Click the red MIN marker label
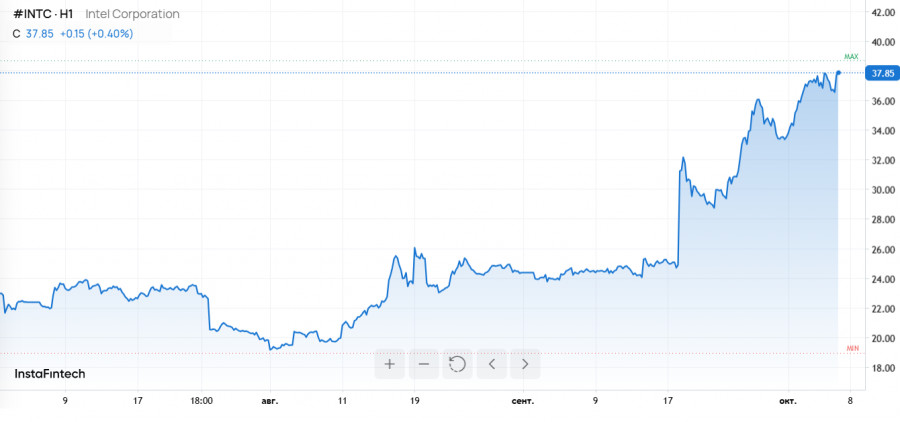Image resolution: width=900 pixels, height=422 pixels. (852, 348)
